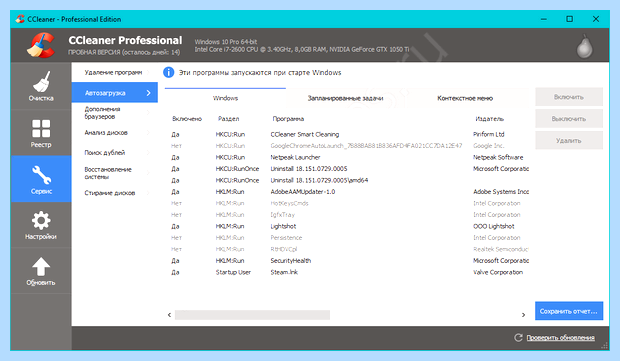This screenshot has width=620, height=361.
Task: Switch to Контекстное меню tab
Action: click(465, 98)
